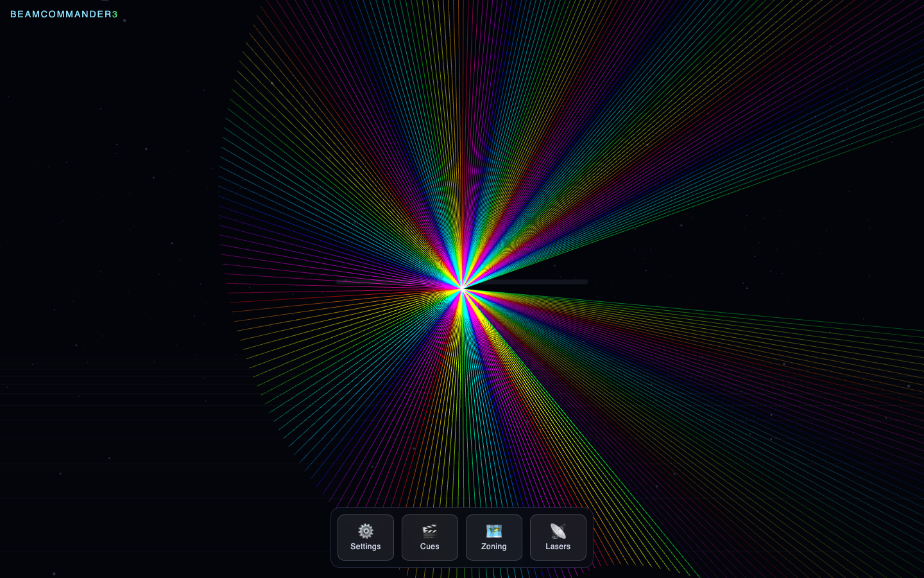
Task: Open the Cues clapperboard button
Action: [430, 538]
